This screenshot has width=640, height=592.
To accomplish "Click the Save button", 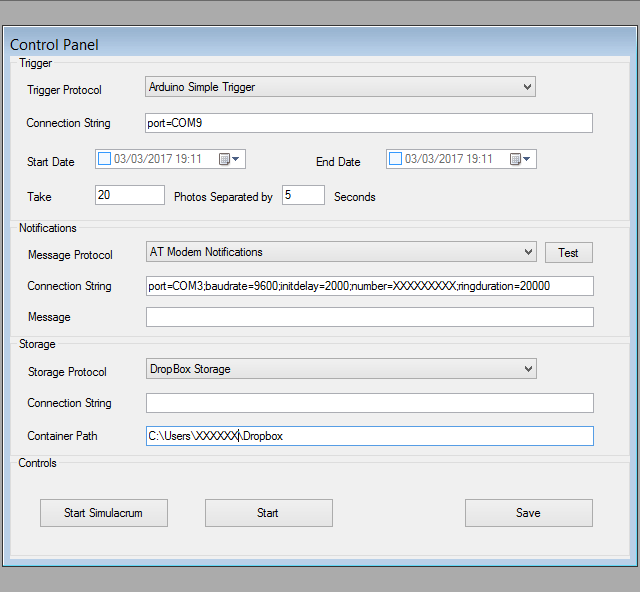I will [x=529, y=513].
